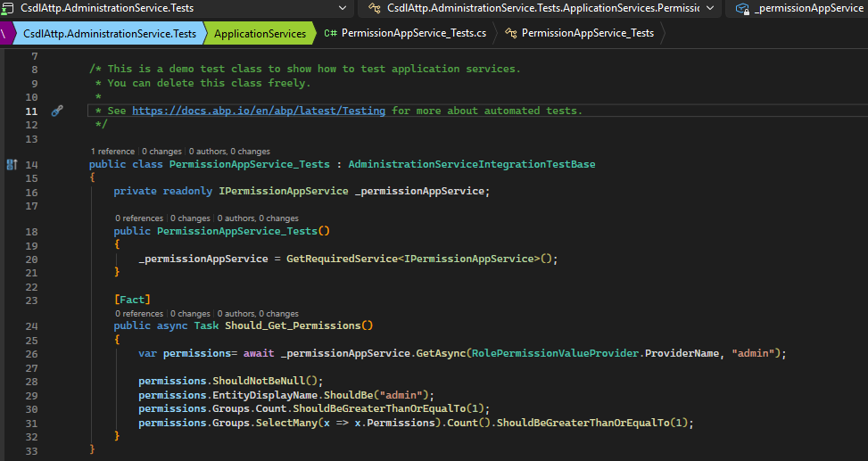Place cursor on the [Fact] attribute
The width and height of the screenshot is (868, 461).
pos(132,300)
